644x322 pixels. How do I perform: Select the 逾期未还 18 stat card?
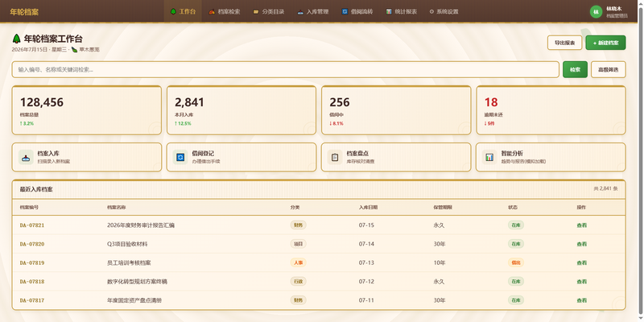pyautogui.click(x=551, y=110)
